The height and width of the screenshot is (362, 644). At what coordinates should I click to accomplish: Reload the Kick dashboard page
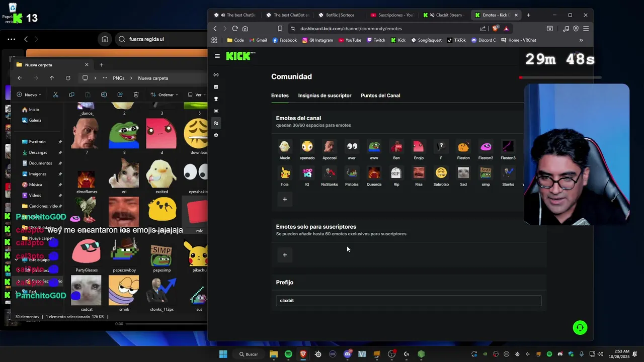click(x=235, y=29)
